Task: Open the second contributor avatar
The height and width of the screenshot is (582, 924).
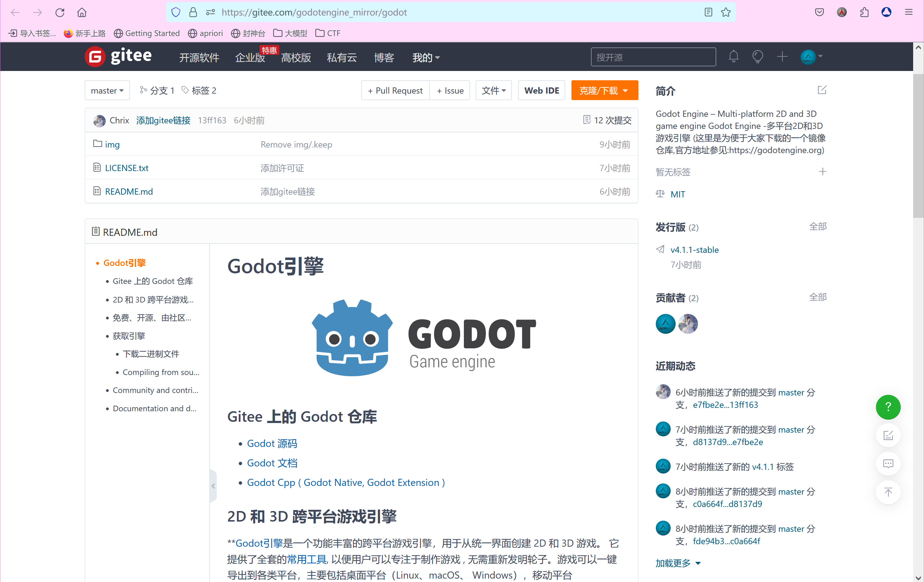Action: (688, 324)
